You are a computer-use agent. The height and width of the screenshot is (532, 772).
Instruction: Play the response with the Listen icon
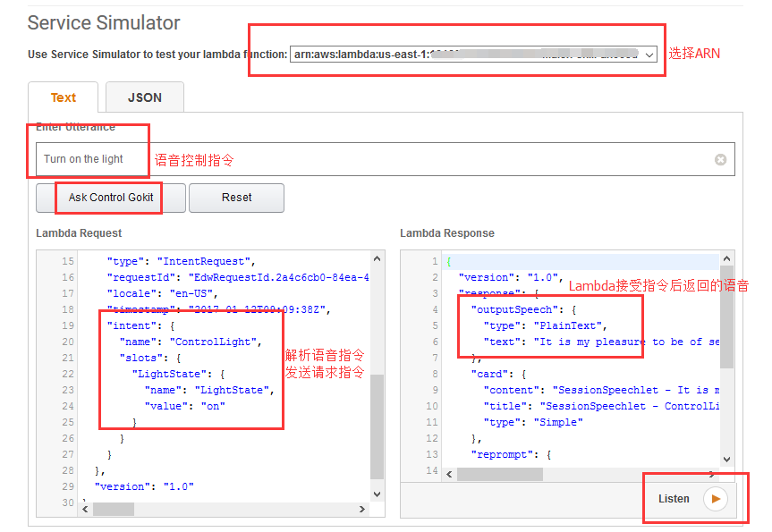(715, 499)
